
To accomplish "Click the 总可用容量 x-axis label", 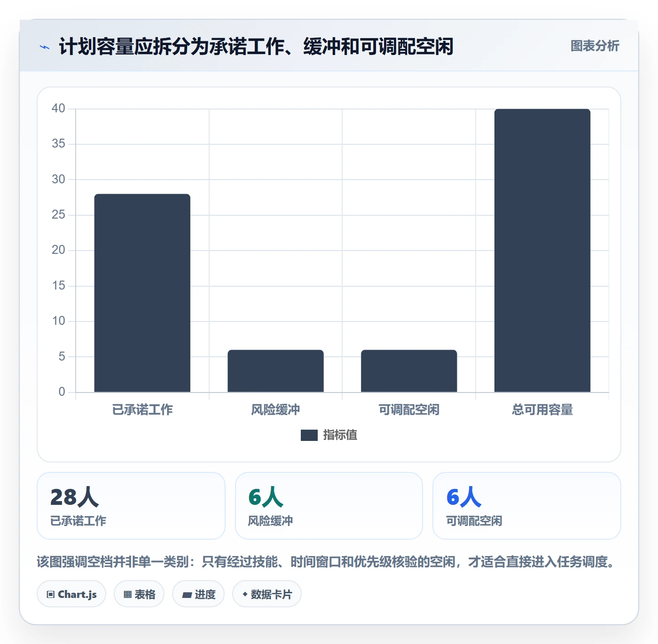I will (x=542, y=410).
